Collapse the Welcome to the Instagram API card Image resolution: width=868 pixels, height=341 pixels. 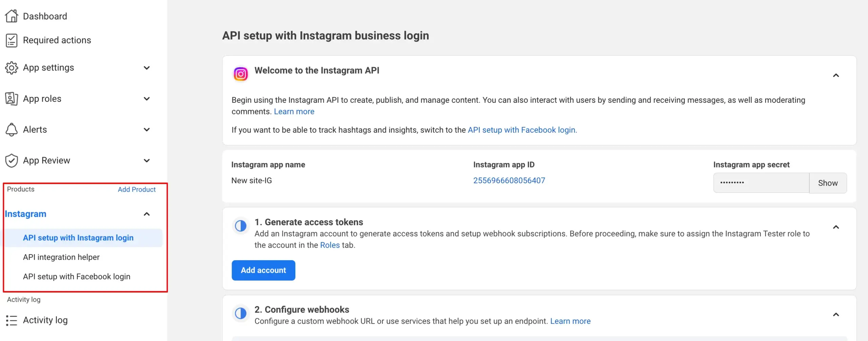point(836,75)
